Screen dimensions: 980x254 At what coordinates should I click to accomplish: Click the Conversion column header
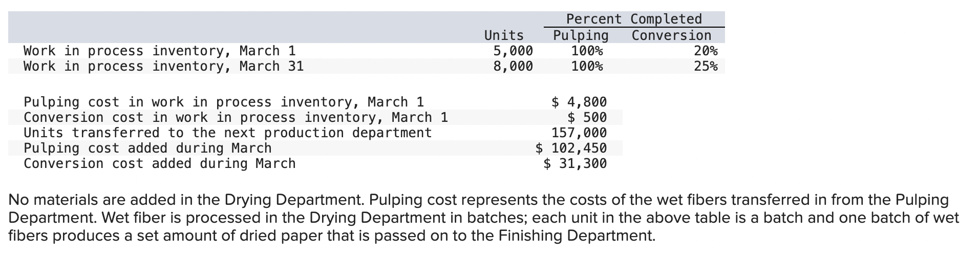pyautogui.click(x=671, y=35)
